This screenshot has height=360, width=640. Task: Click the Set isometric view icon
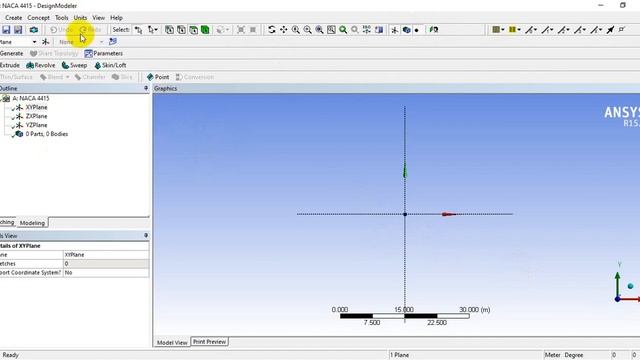[x=367, y=30]
